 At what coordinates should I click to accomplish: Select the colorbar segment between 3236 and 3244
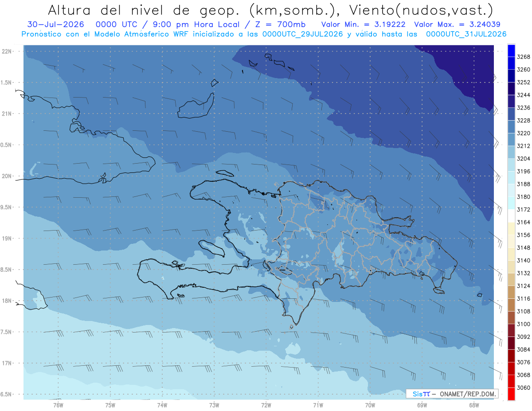coord(511,101)
